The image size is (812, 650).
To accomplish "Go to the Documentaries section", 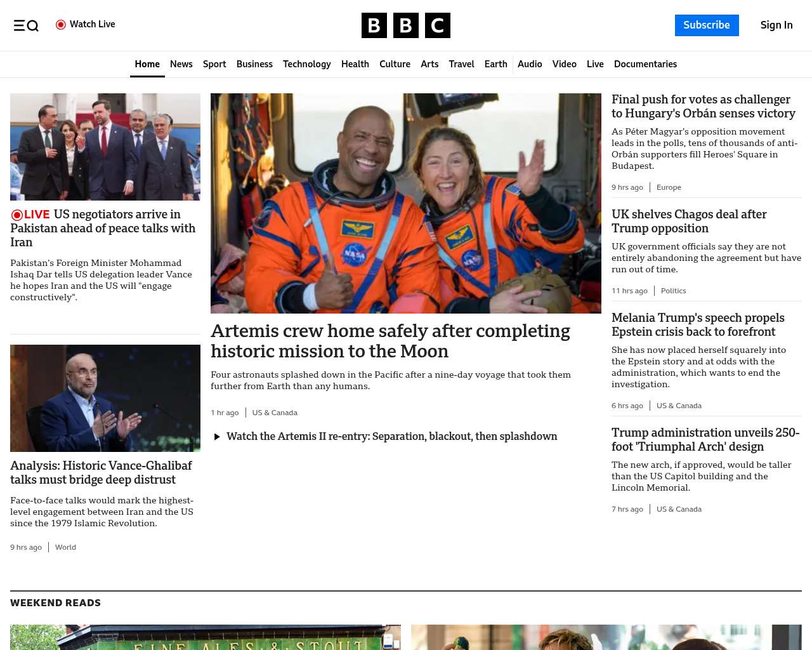I will click(645, 64).
